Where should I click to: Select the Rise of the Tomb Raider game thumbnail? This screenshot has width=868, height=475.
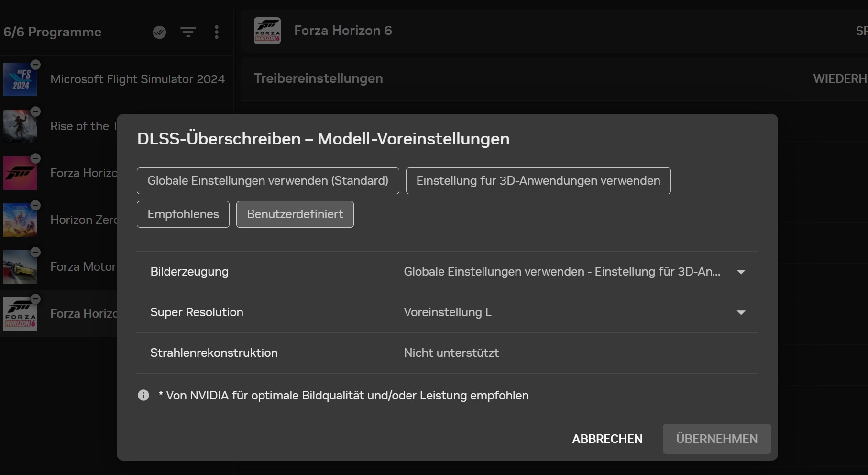coord(20,126)
